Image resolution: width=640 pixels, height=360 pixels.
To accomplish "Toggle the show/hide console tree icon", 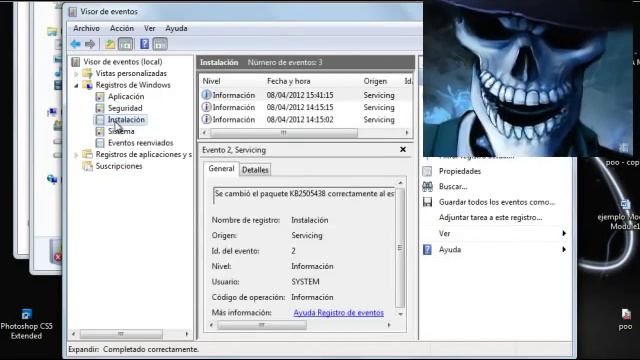I will 126,44.
